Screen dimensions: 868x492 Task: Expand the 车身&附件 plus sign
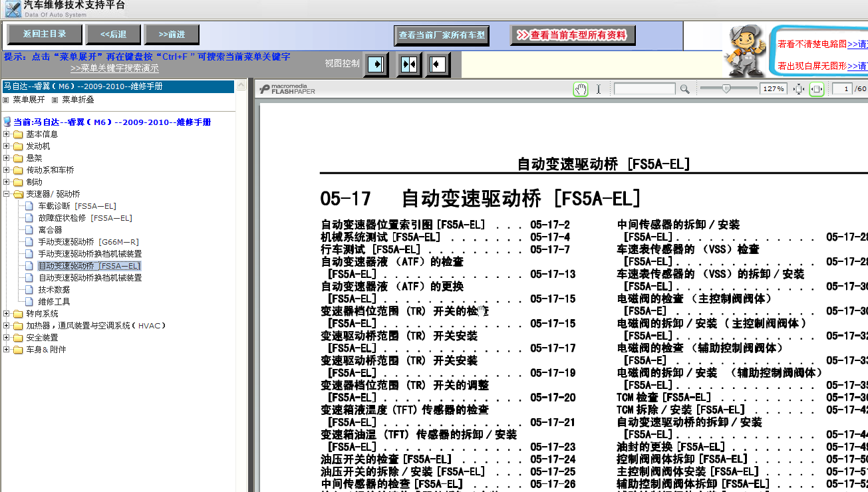6,350
